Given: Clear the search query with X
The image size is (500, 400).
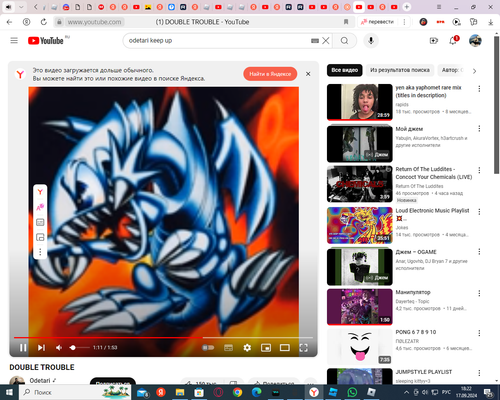Looking at the screenshot, I should point(326,41).
